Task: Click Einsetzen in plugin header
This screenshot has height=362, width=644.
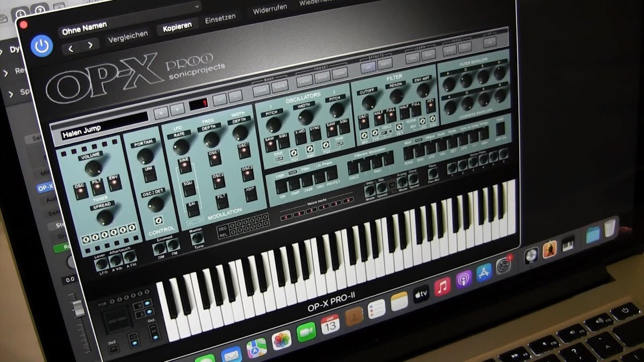Action: 220,18
